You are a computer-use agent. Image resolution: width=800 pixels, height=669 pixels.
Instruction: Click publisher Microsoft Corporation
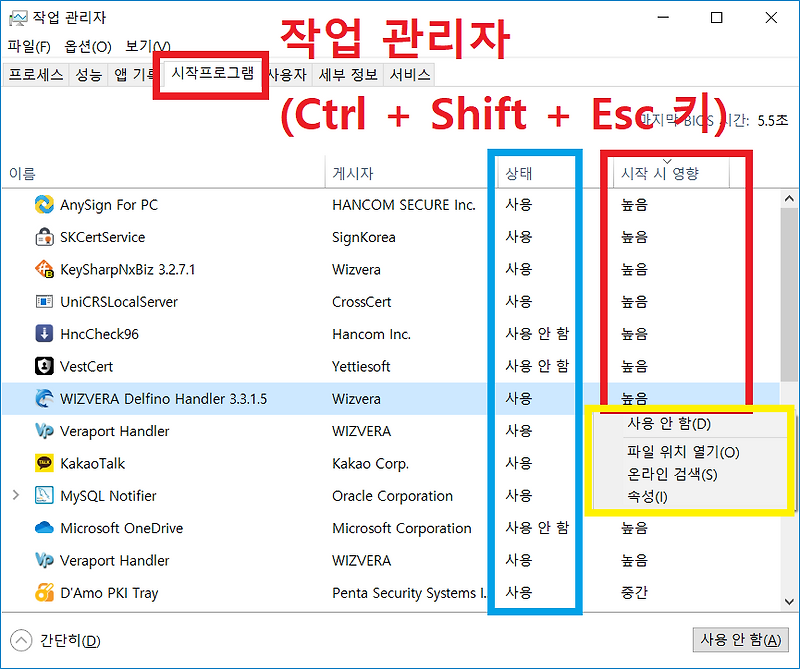(402, 528)
